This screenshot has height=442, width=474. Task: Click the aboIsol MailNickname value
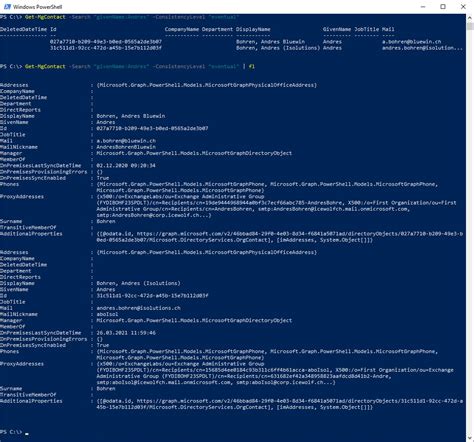click(x=107, y=314)
